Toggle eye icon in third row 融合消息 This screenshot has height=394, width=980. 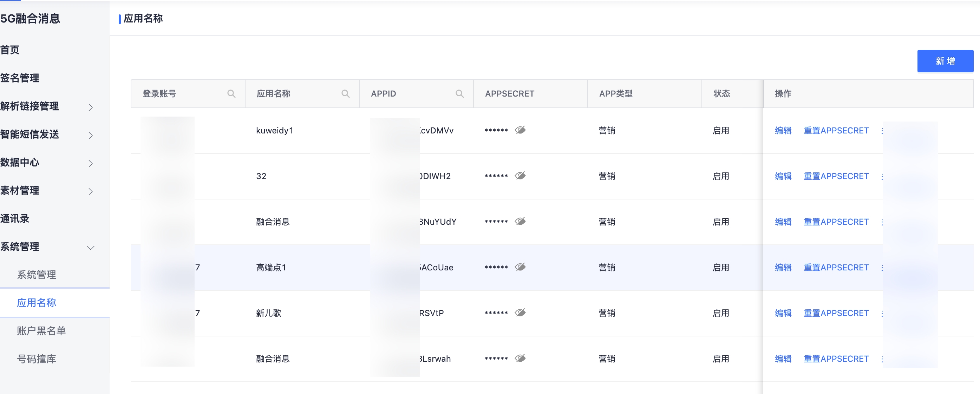pyautogui.click(x=520, y=221)
